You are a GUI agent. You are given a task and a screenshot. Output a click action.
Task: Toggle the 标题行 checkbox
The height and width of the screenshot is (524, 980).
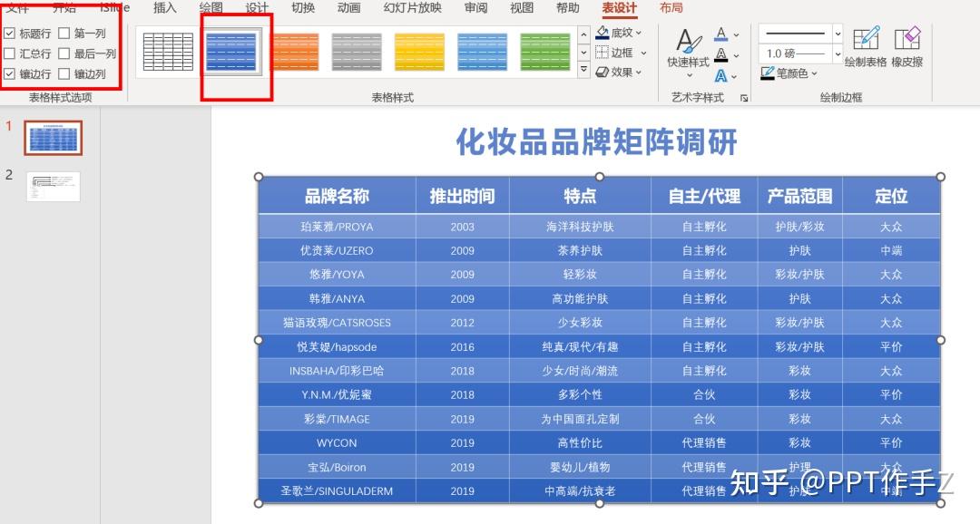(10, 34)
